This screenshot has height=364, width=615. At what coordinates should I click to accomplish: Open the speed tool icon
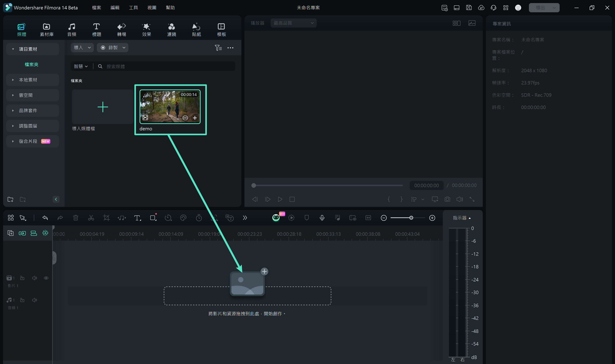(x=168, y=218)
